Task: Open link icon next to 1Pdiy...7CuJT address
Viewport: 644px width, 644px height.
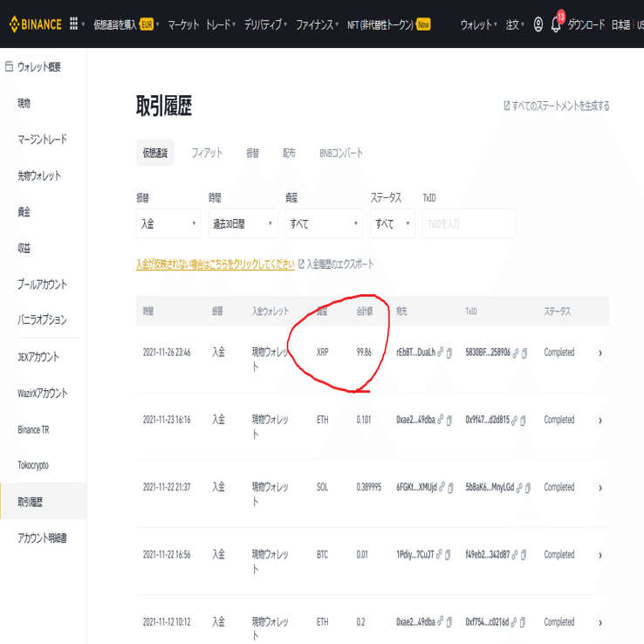Action: tap(439, 554)
